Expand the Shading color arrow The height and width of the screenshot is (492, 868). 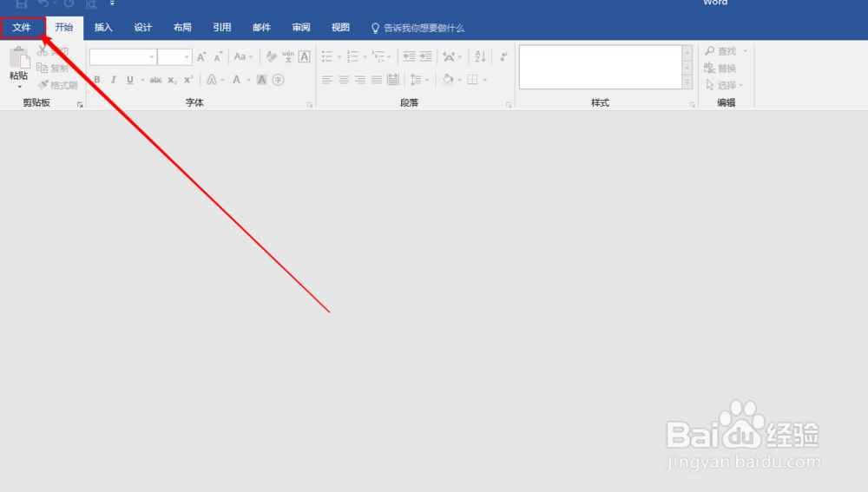pos(459,80)
